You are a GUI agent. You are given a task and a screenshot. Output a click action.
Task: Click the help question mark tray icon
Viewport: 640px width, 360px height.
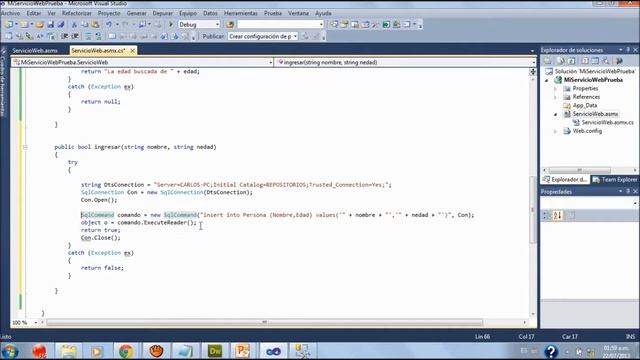tap(551, 351)
